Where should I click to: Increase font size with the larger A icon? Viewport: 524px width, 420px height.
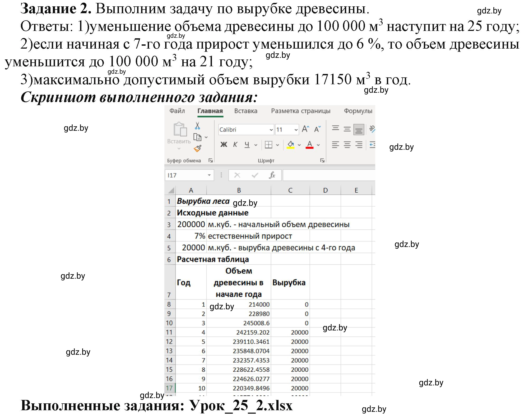pos(305,129)
